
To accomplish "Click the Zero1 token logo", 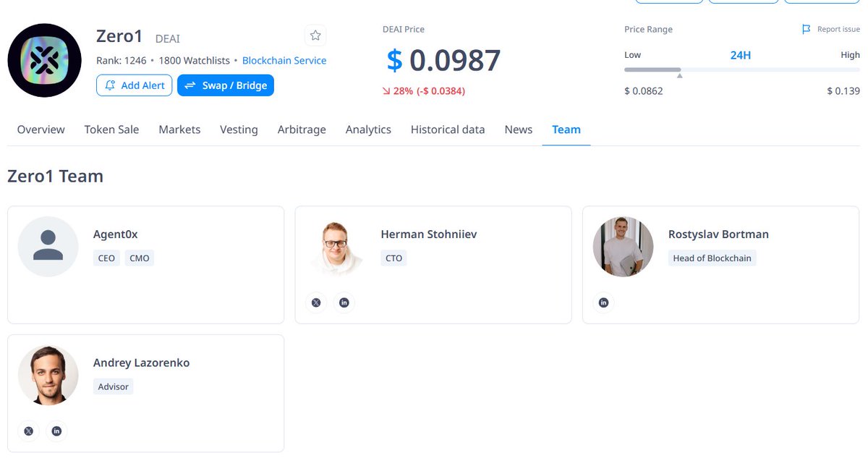I will coord(44,60).
